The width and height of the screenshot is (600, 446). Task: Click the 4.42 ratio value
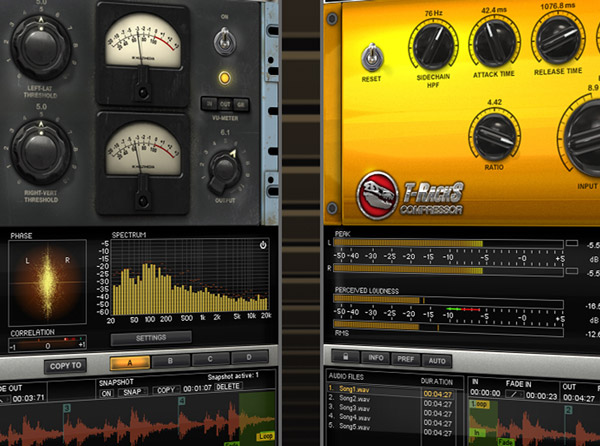coord(494,103)
